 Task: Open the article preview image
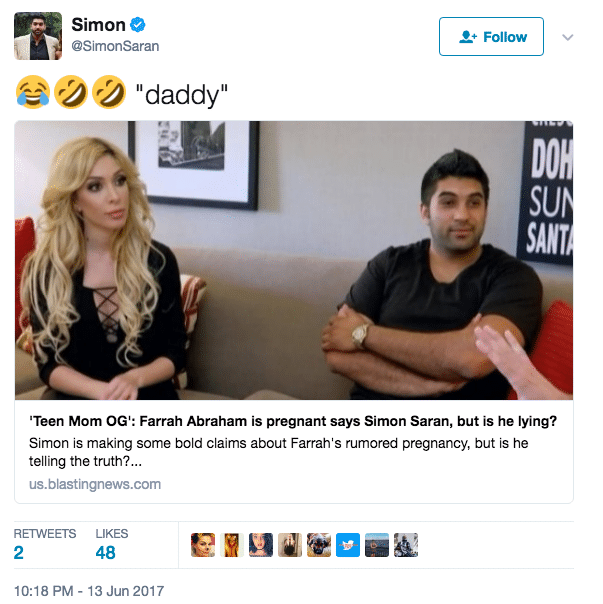pyautogui.click(x=294, y=260)
